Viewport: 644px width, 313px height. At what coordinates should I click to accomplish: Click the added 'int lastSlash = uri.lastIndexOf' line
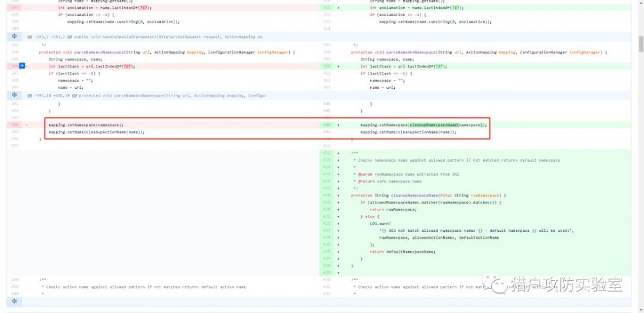click(x=404, y=66)
